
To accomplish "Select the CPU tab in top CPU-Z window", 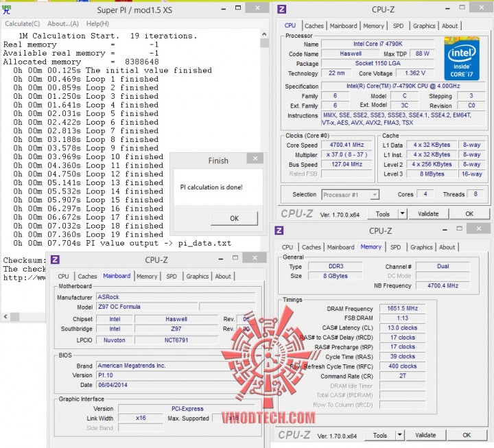I will (290, 25).
